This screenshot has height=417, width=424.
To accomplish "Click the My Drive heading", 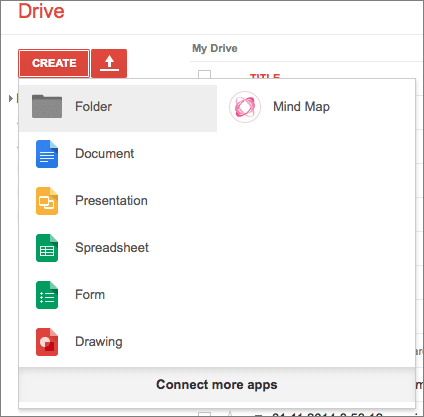I will pos(215,49).
